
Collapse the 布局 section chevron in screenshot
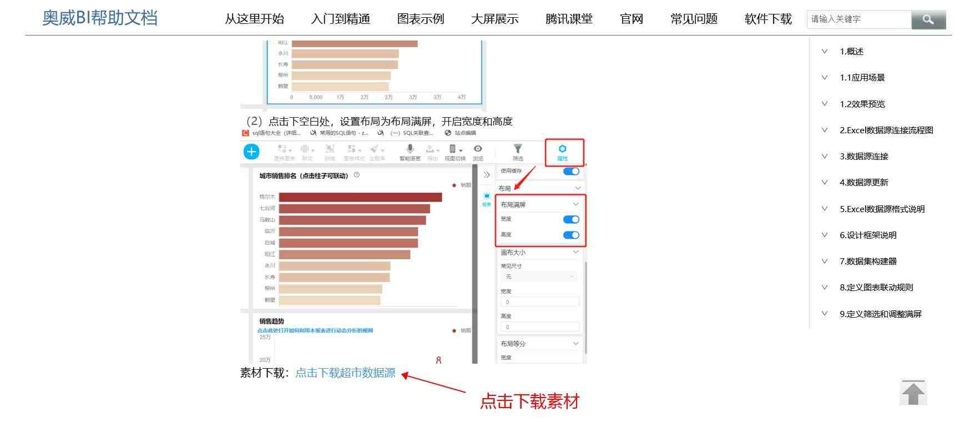click(578, 188)
